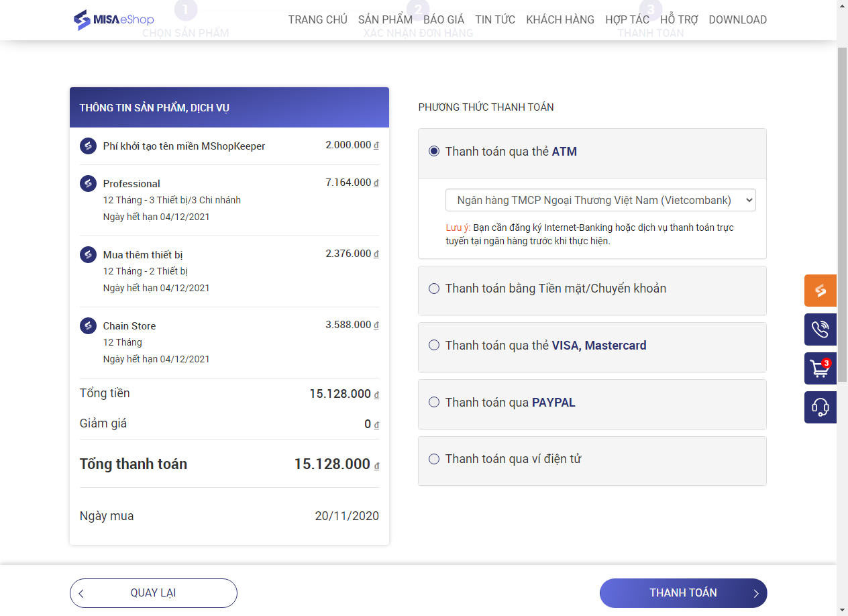Choose Tiền mặt/Chuyển khoản payment method
Screen dimensions: 848x616
pyautogui.click(x=434, y=289)
